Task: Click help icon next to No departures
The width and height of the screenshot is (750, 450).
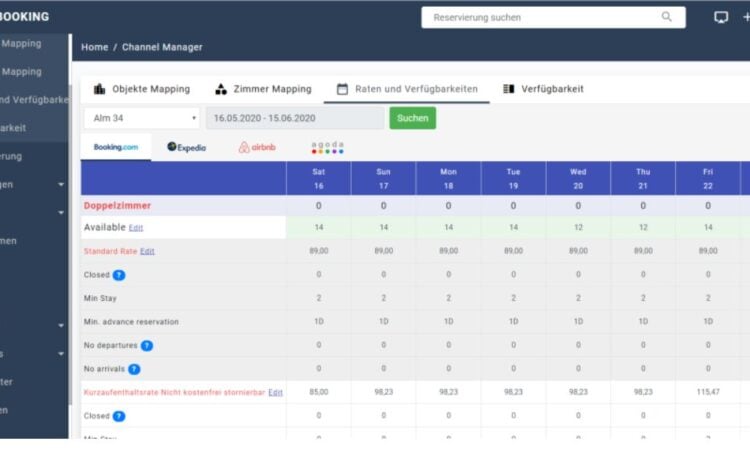Action: tap(146, 345)
